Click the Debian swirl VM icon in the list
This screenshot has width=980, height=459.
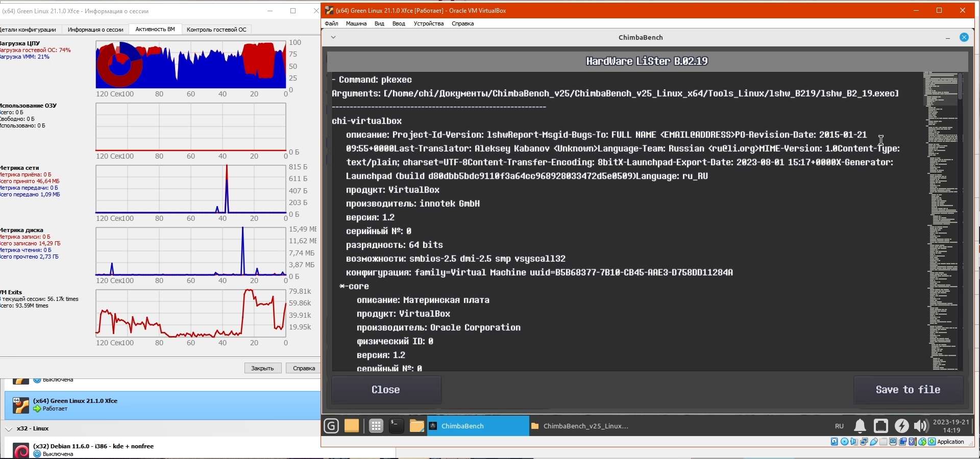click(21, 451)
